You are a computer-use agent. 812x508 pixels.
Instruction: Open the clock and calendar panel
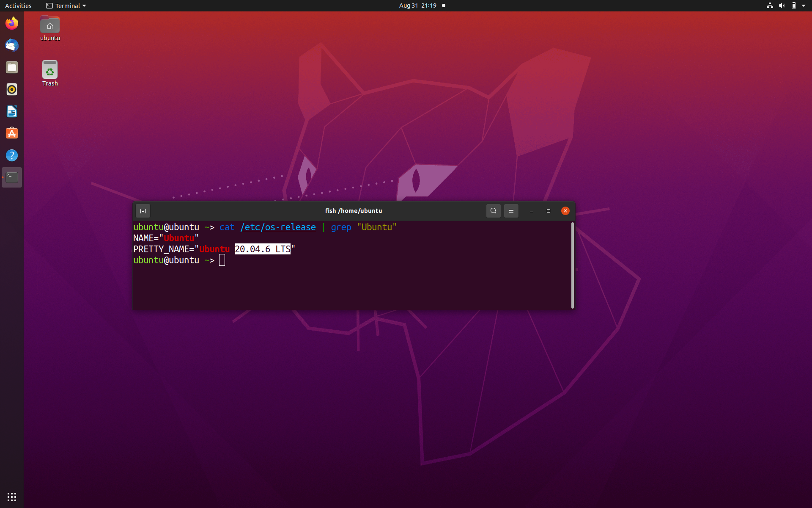click(x=418, y=6)
